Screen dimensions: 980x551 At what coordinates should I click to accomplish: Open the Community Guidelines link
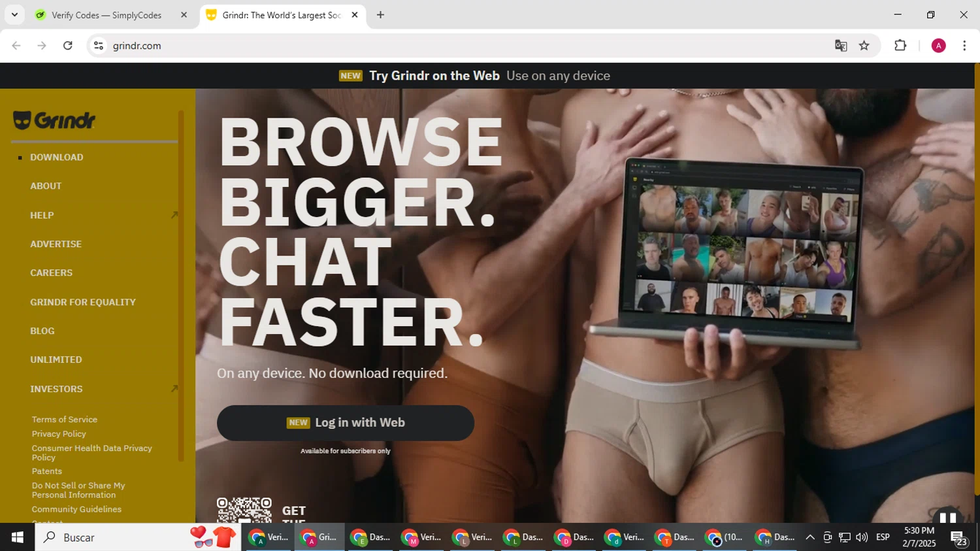[x=76, y=509]
